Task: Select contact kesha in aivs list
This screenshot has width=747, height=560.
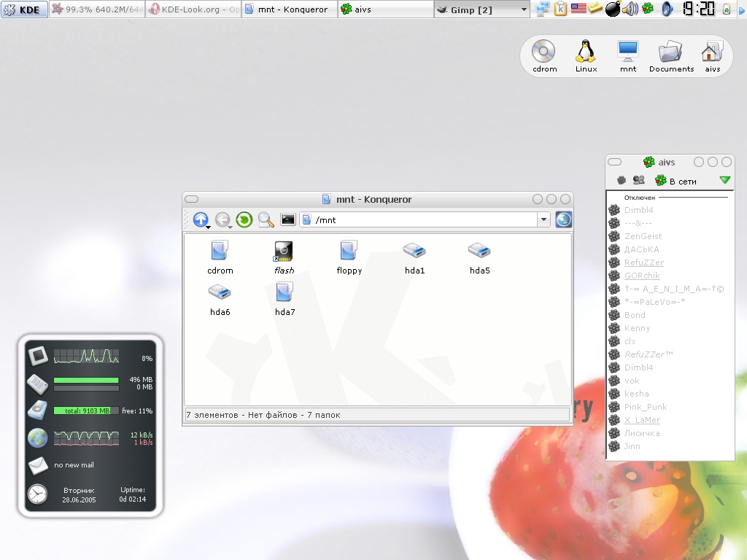Action: tap(636, 394)
